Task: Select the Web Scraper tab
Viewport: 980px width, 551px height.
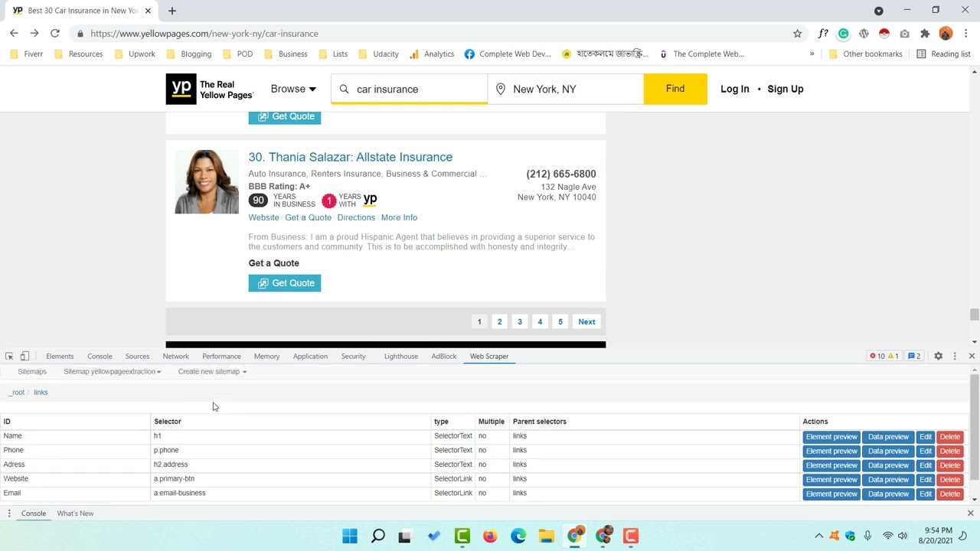Action: click(x=489, y=357)
